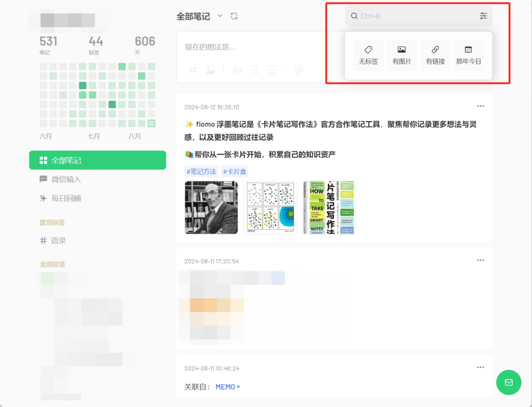The image size is (532, 407).
Task: Insert a numbered list in editor
Action: [272, 70]
